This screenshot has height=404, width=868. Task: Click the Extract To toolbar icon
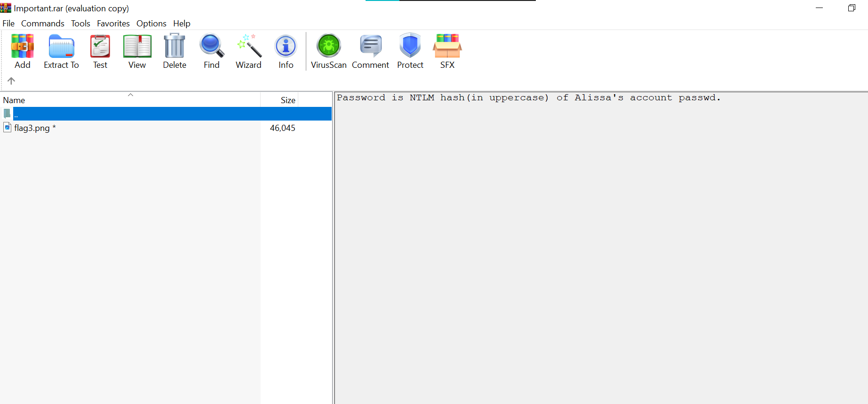coord(61,46)
